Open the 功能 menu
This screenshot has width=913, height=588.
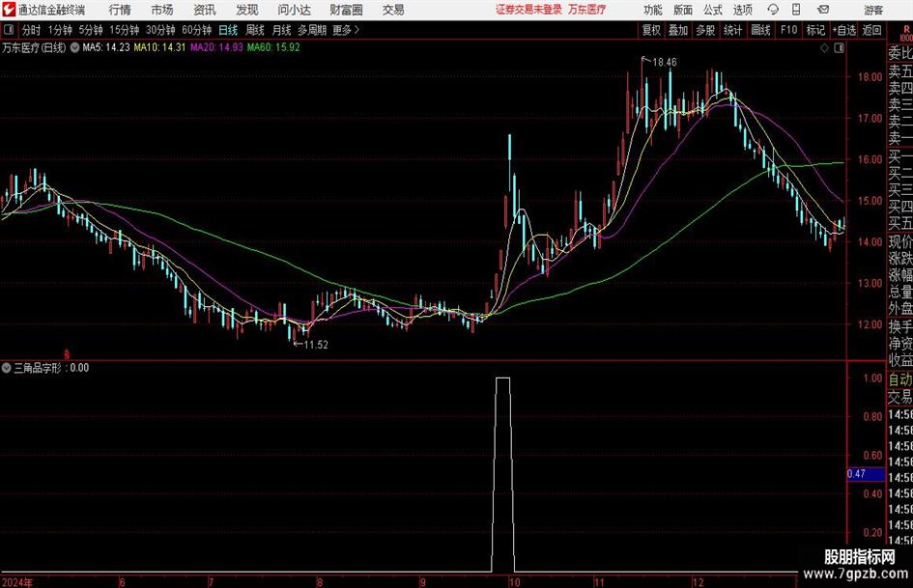pos(653,10)
